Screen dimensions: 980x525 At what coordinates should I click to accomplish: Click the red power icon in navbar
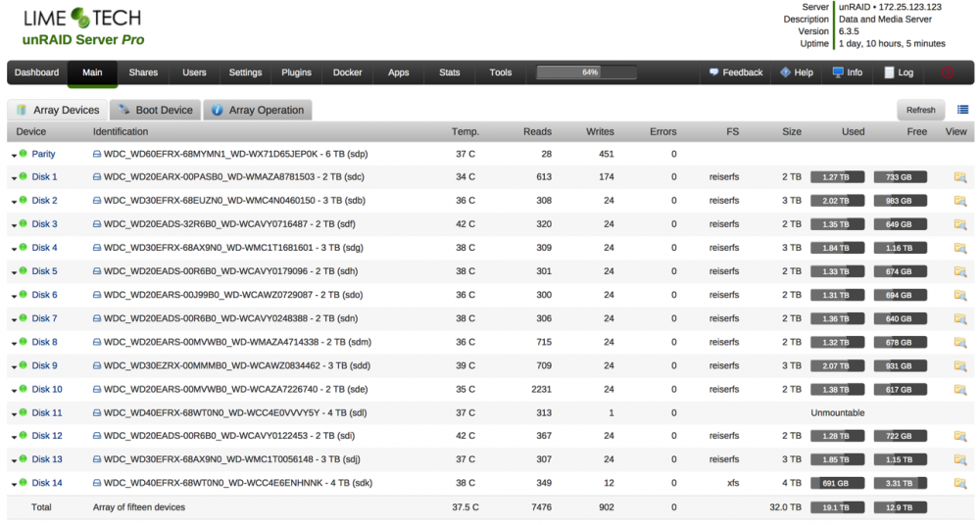click(x=948, y=72)
